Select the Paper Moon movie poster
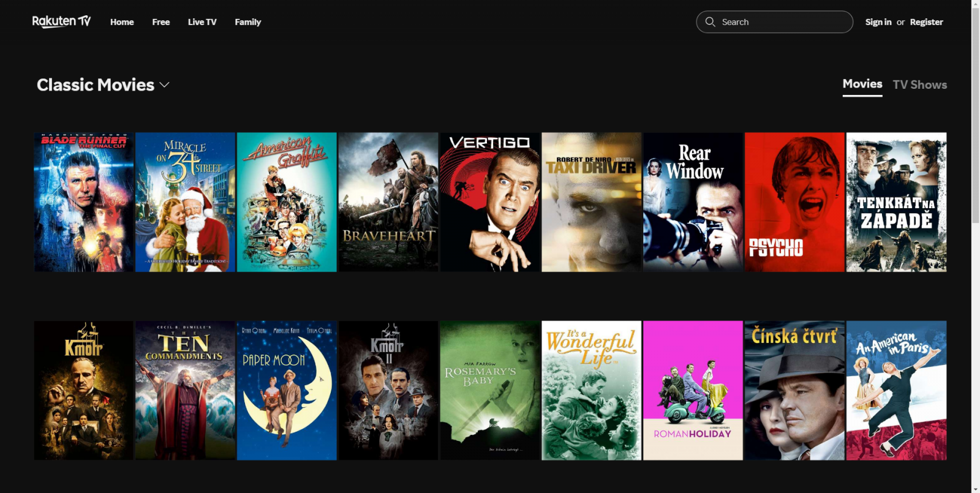This screenshot has height=493, width=980. pyautogui.click(x=287, y=390)
